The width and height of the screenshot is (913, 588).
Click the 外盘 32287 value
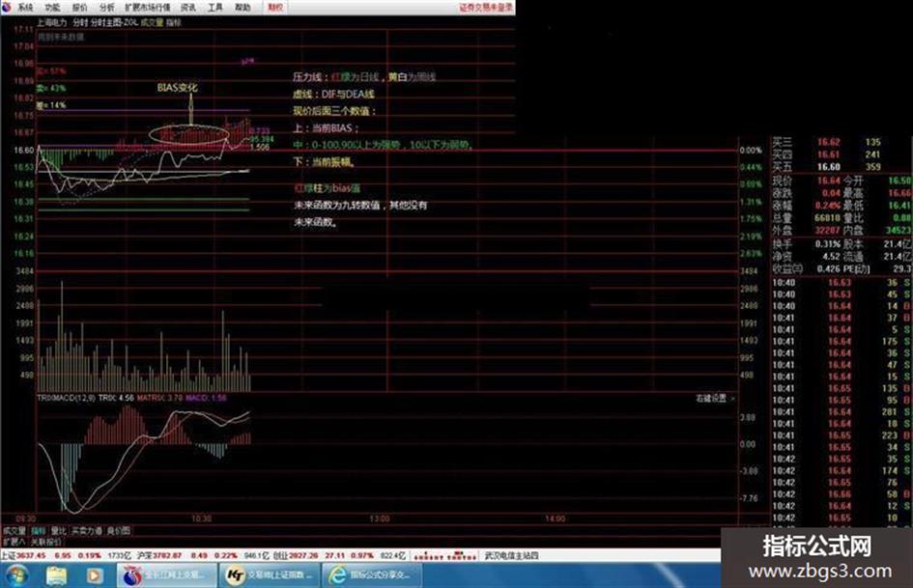click(827, 231)
